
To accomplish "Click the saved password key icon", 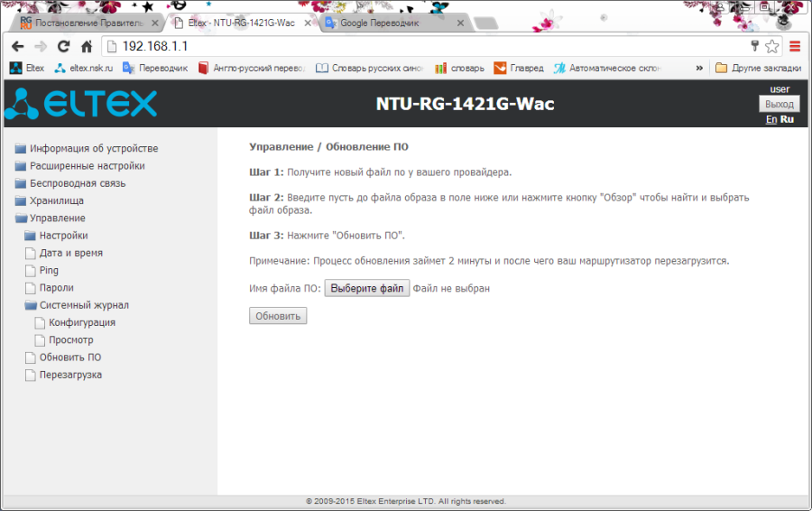I will click(x=754, y=46).
